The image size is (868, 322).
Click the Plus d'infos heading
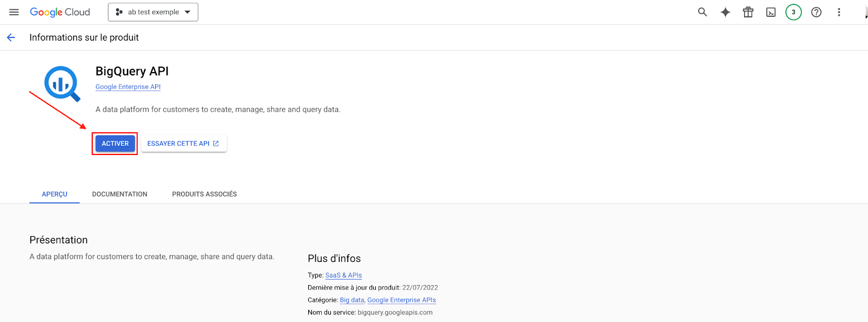pyautogui.click(x=334, y=259)
